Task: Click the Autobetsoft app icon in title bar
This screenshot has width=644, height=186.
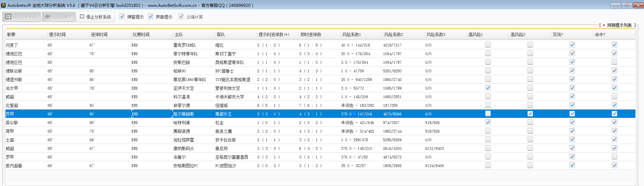Action: click(3, 5)
